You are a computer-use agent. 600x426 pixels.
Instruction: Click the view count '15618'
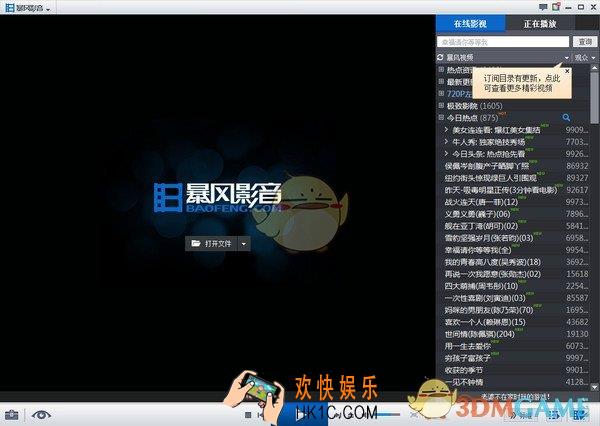tap(577, 274)
